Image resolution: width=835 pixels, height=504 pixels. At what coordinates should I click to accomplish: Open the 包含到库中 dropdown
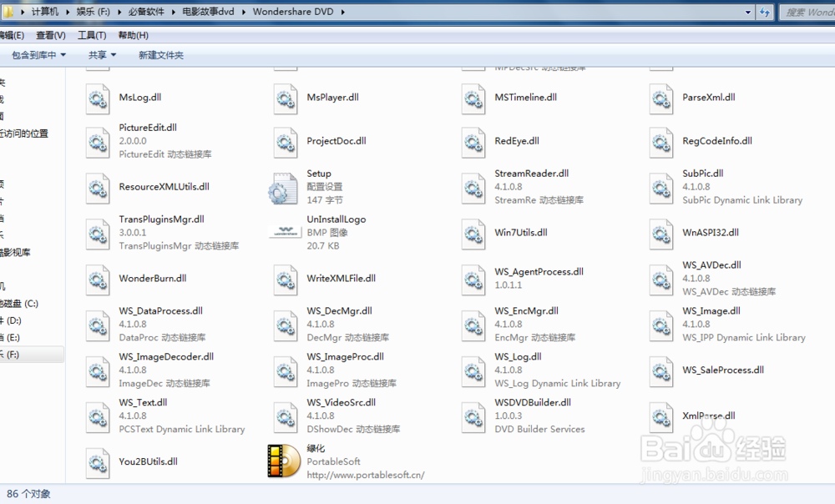click(39, 55)
